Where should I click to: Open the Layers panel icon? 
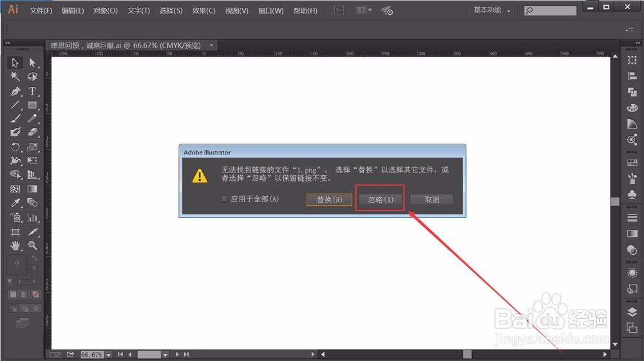(x=632, y=312)
